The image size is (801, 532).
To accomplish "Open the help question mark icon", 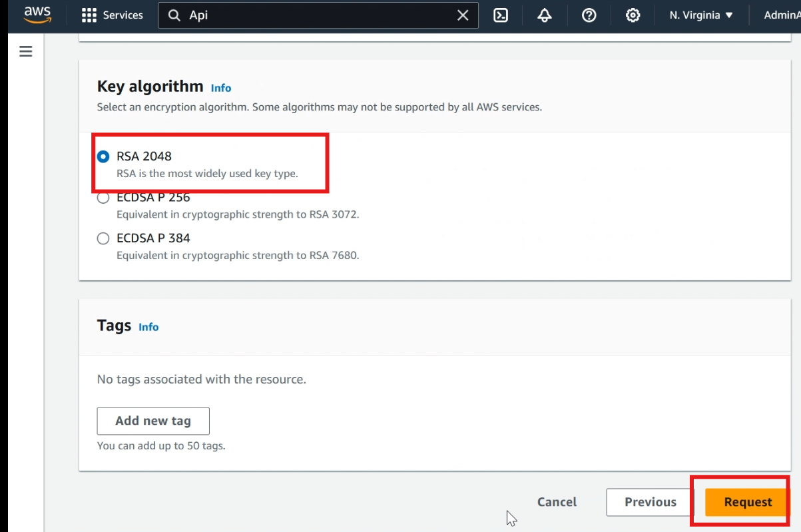I will [589, 15].
